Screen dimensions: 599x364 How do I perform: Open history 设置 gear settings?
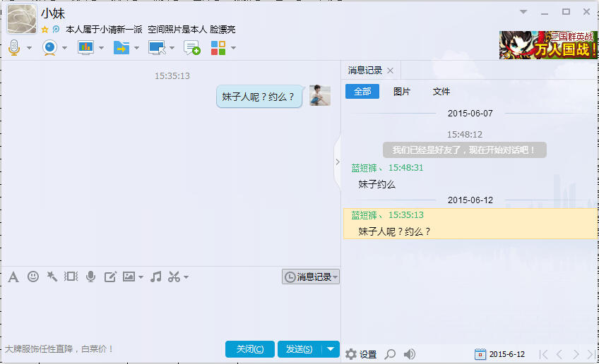361,354
